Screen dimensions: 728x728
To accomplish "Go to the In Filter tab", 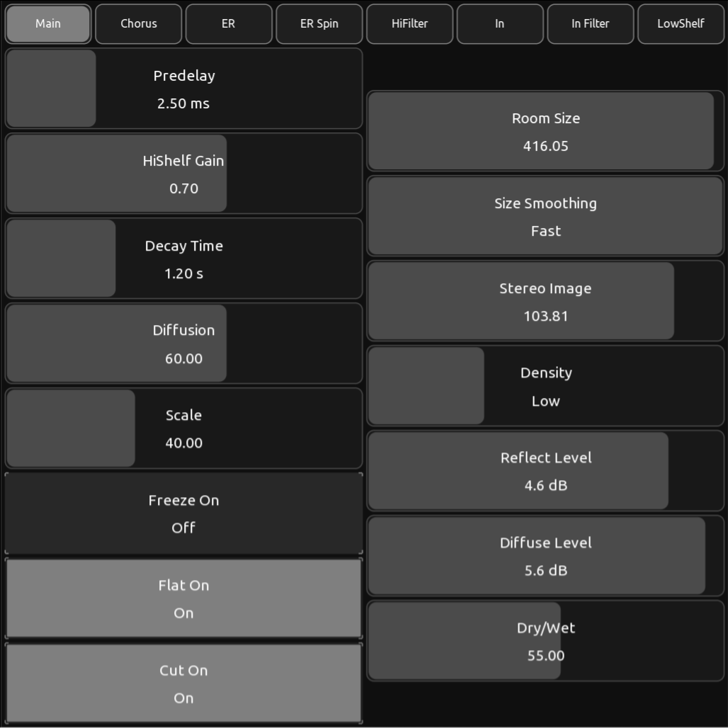I will pyautogui.click(x=590, y=24).
